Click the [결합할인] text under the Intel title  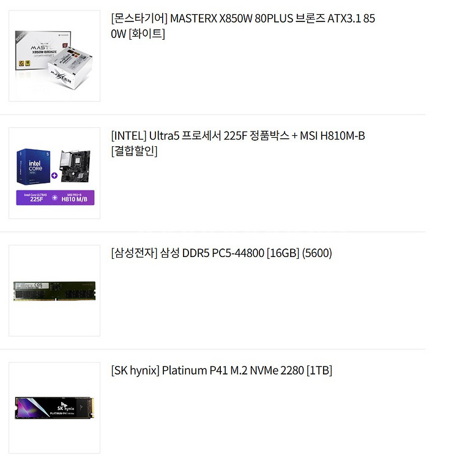point(134,151)
